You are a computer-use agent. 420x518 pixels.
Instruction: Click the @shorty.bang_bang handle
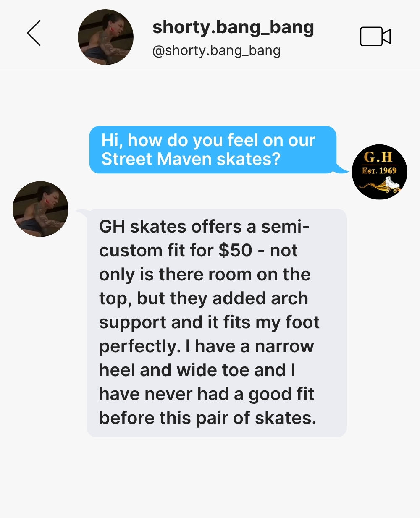(x=216, y=50)
